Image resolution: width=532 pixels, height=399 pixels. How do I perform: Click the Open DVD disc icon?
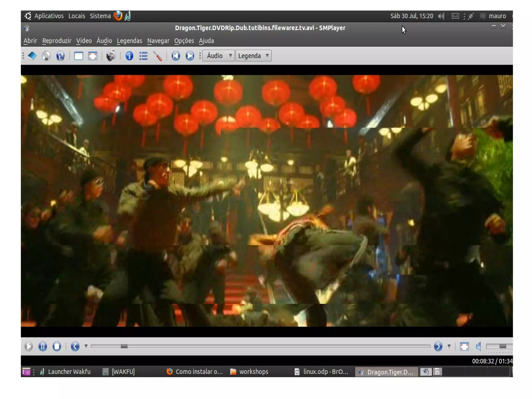coord(46,56)
